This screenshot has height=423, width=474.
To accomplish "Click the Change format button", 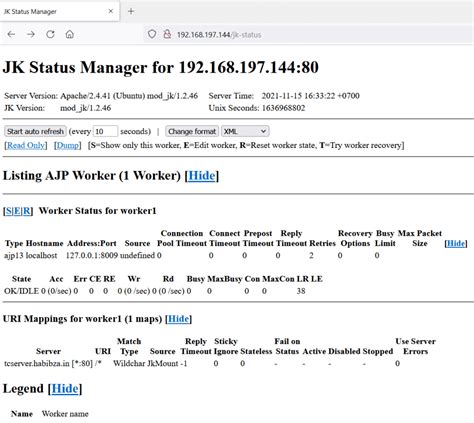I will (x=192, y=131).
